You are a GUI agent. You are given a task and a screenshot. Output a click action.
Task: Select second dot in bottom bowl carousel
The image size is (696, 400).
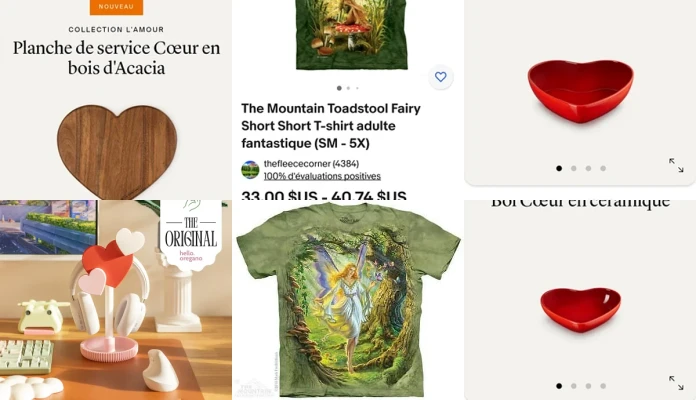coord(573,386)
